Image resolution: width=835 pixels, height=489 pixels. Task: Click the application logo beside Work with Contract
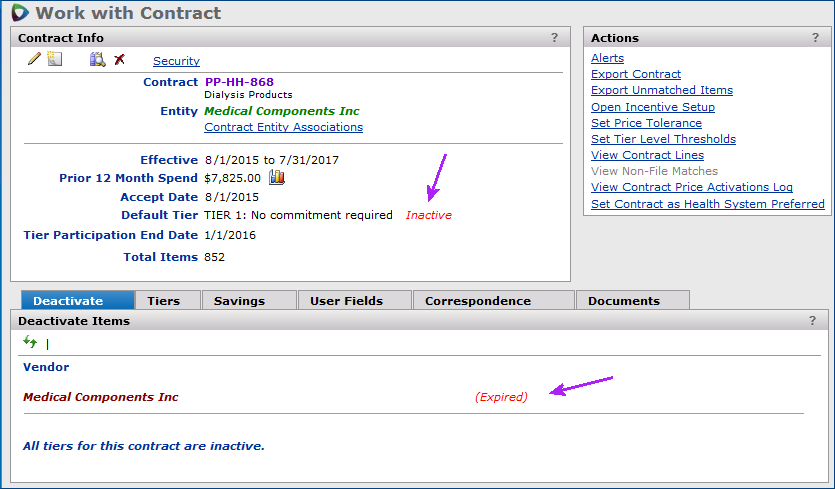[19, 13]
